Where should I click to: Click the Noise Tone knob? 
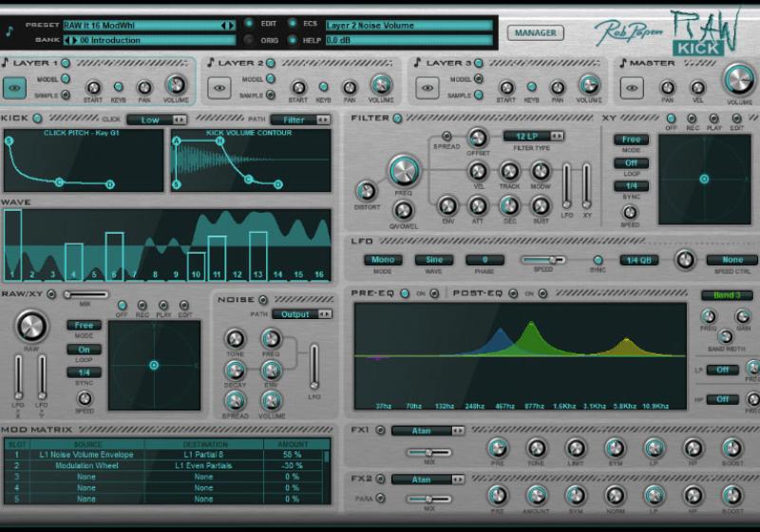[x=235, y=339]
